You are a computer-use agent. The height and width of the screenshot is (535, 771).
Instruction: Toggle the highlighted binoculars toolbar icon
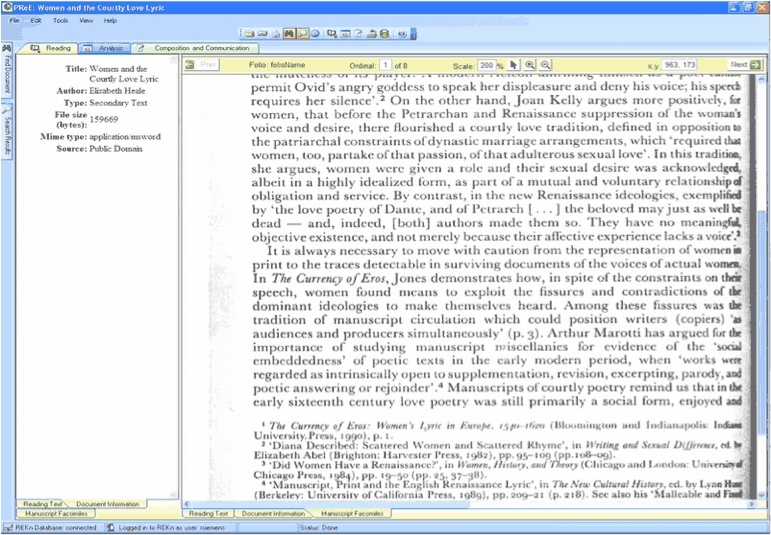pyautogui.click(x=290, y=34)
